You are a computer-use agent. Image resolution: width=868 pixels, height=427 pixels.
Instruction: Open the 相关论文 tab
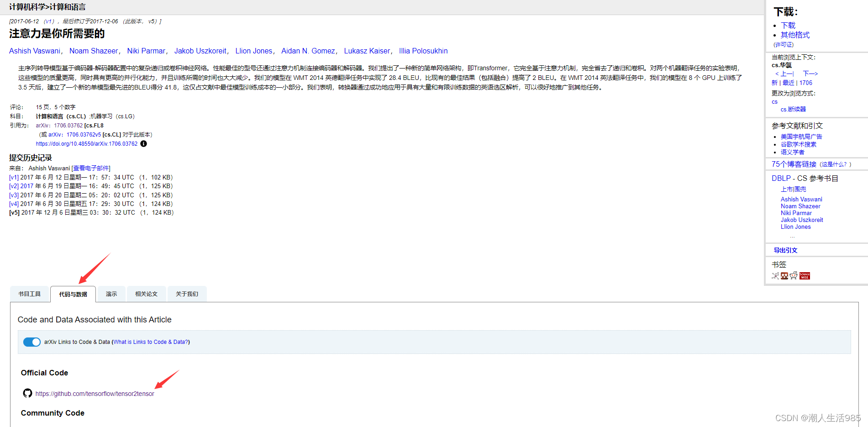[x=146, y=294]
